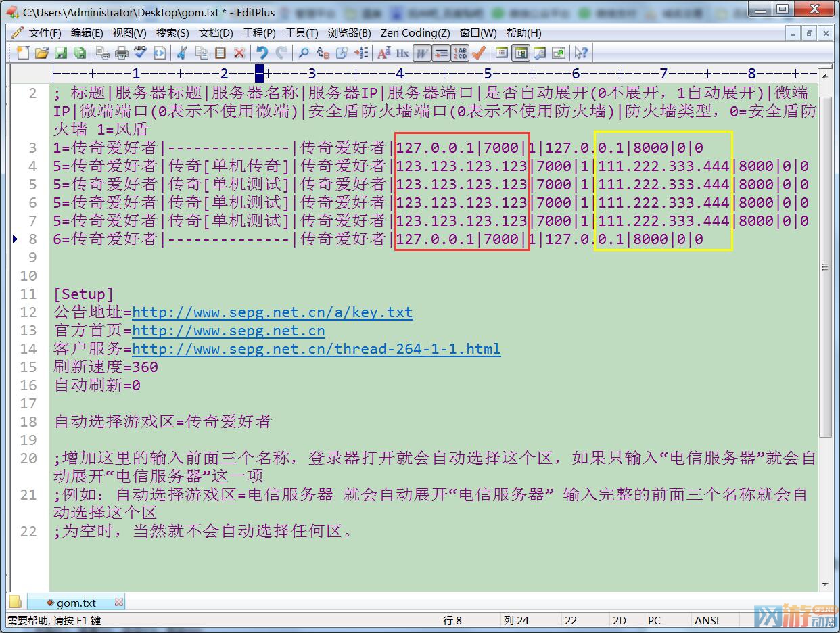
Task: Open the Find in Files toolbar icon
Action: pyautogui.click(x=342, y=53)
